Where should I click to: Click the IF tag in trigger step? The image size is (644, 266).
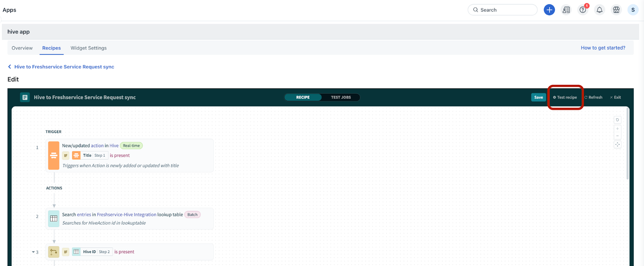tap(66, 156)
